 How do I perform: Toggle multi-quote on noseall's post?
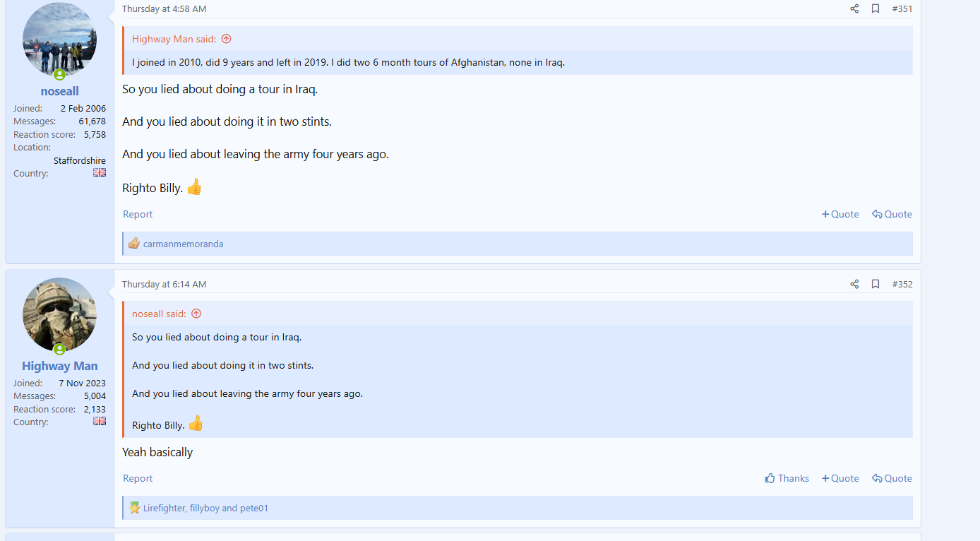[x=840, y=214]
